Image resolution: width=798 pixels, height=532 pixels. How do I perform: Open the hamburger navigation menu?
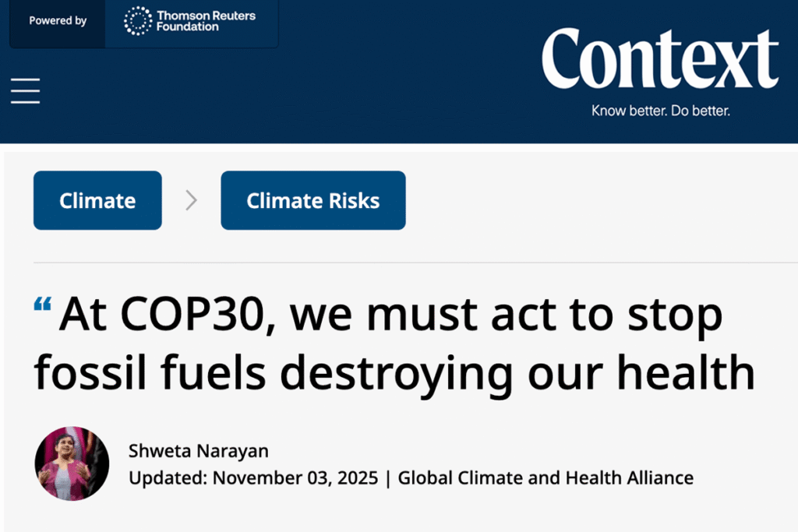click(24, 90)
